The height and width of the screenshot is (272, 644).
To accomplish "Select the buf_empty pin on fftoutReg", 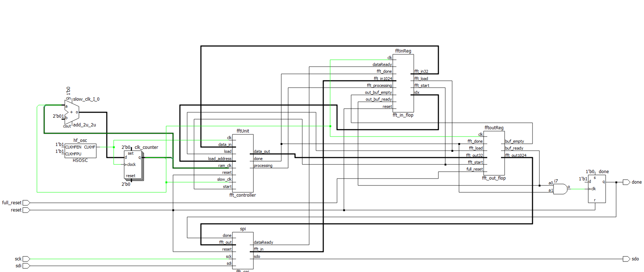I will click(x=514, y=141).
